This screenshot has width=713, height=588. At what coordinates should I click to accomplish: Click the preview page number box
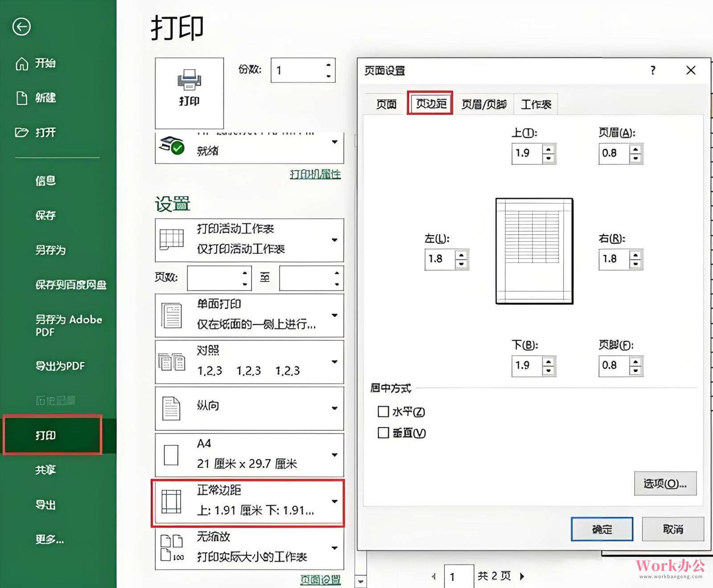[x=459, y=576]
